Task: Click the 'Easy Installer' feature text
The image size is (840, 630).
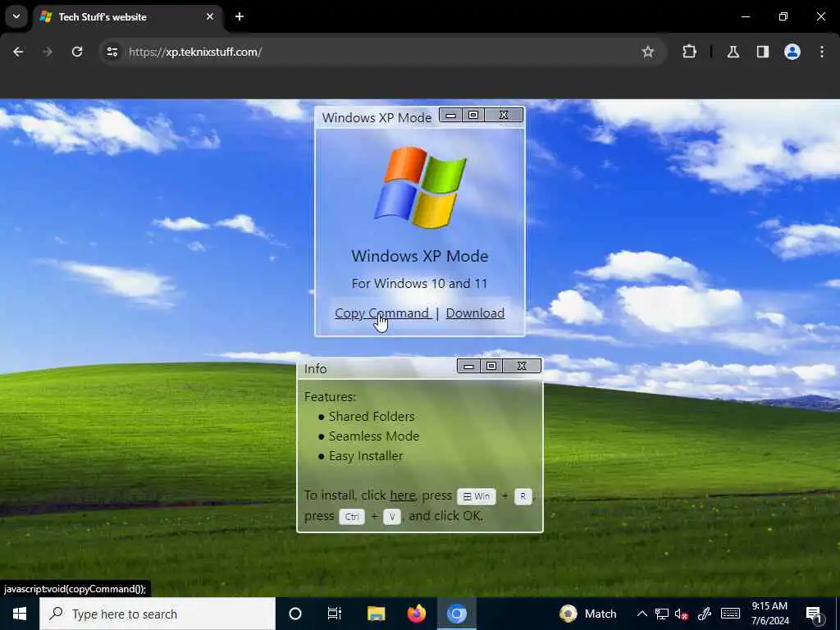Action: click(x=366, y=456)
